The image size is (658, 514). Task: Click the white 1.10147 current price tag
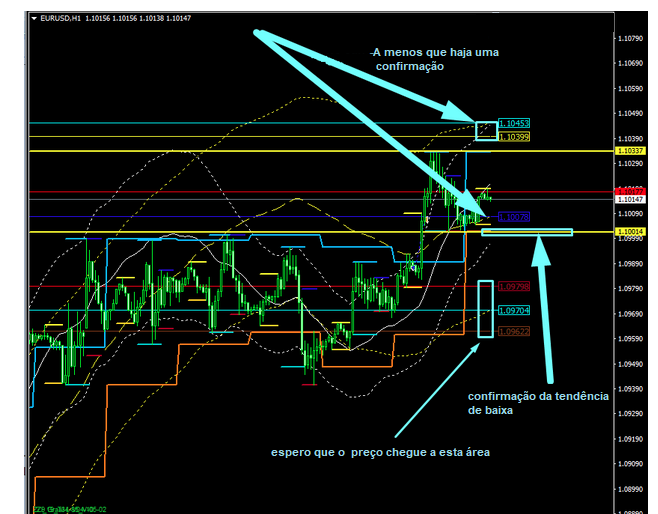coord(630,199)
